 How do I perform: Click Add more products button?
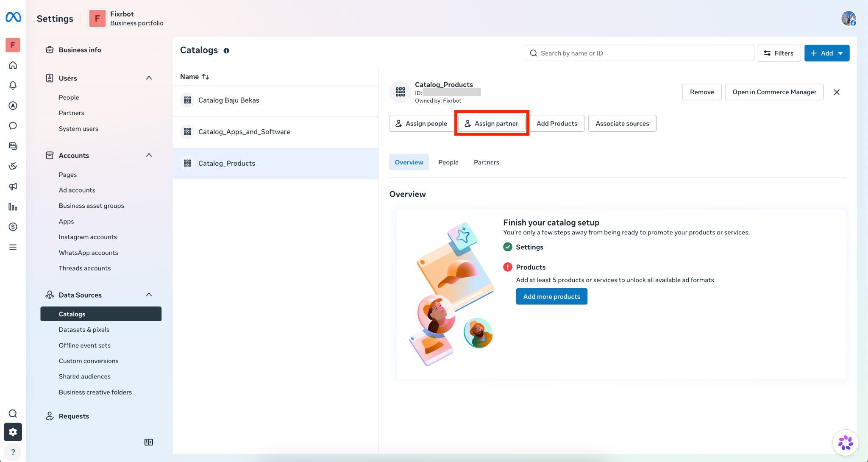click(x=552, y=297)
